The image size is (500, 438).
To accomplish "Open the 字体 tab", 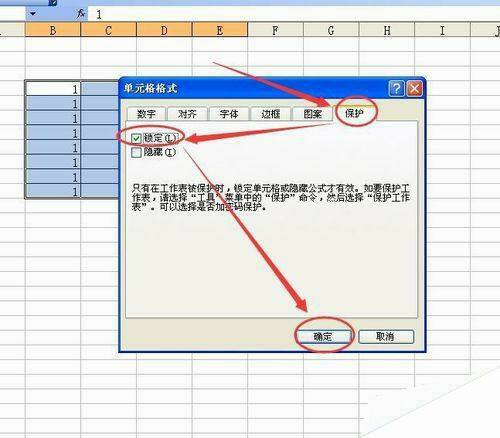I will click(x=229, y=114).
